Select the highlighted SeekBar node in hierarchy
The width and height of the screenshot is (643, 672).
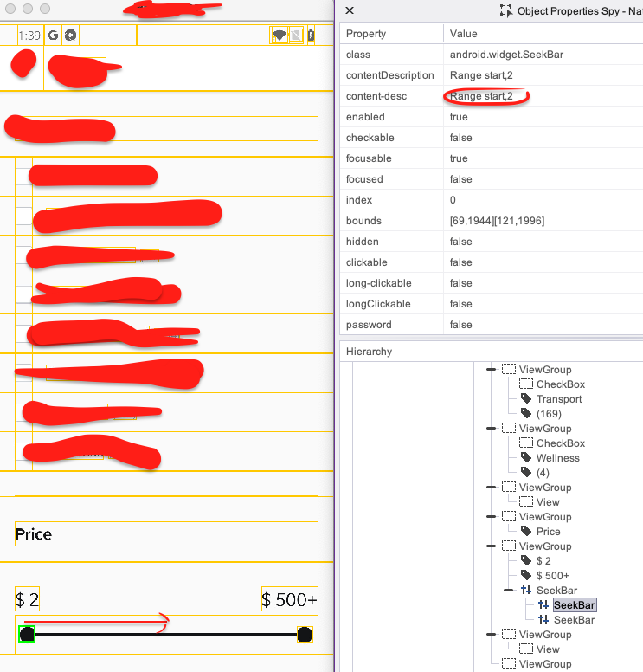574,605
